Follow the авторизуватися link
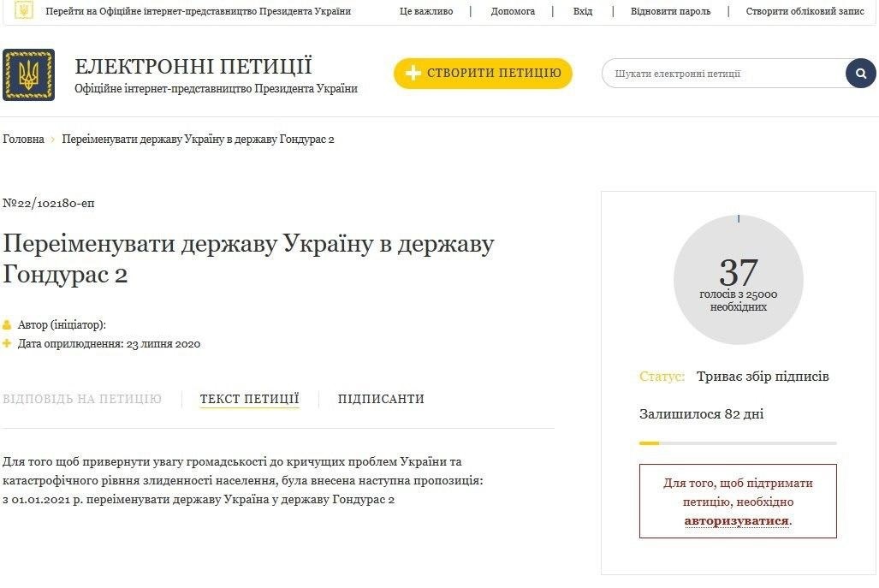 [x=737, y=520]
